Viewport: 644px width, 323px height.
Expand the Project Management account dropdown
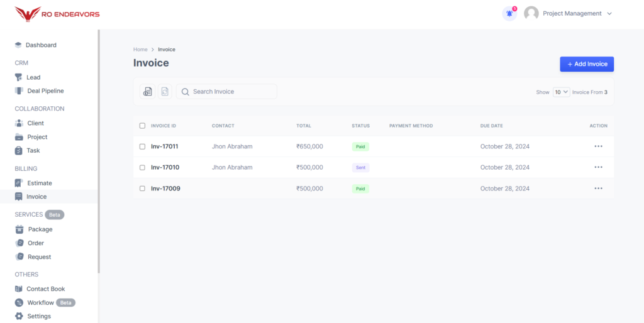609,14
